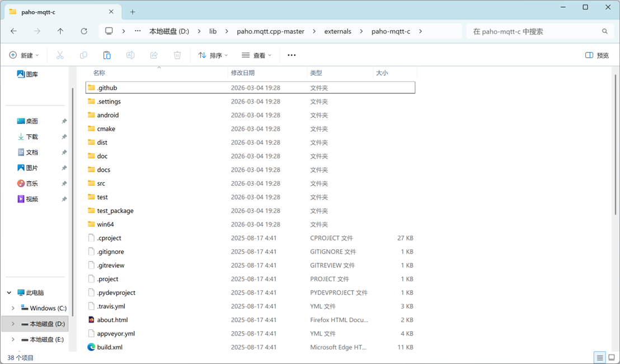Image resolution: width=620 pixels, height=364 pixels.
Task: Click the file list vertical scrollbar
Action: (616, 144)
